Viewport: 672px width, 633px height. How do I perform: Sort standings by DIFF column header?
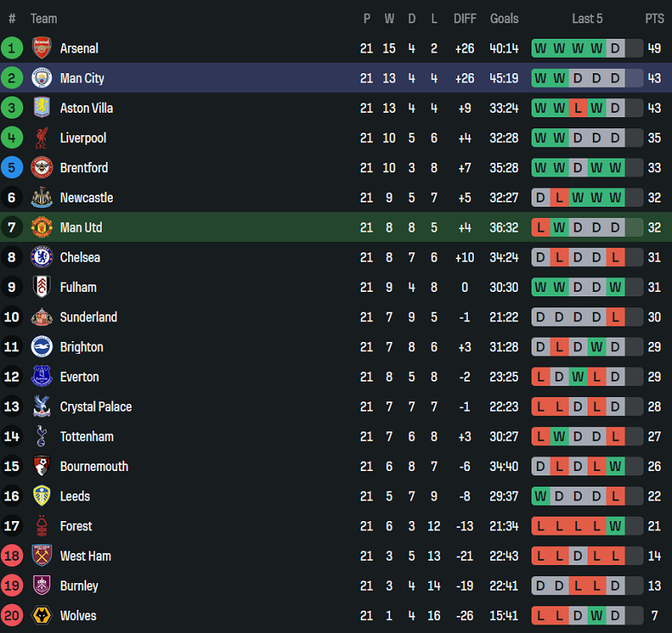(464, 18)
